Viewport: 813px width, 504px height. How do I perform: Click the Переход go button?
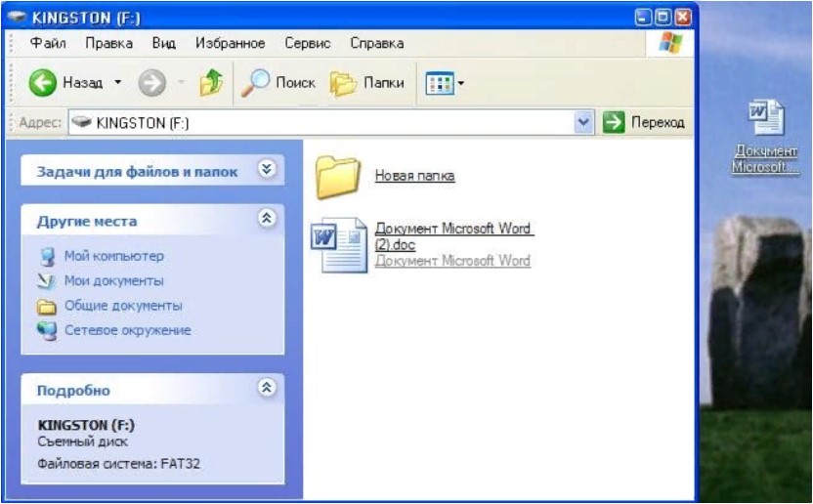[643, 123]
